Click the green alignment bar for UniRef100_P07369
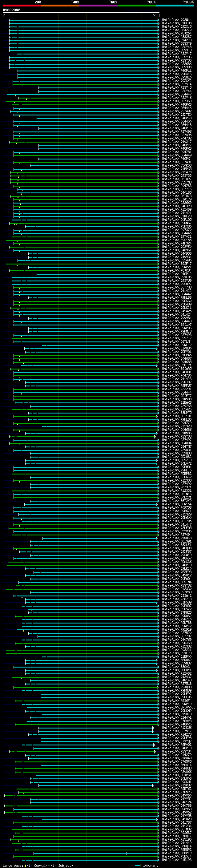197x868 pixels. click(82, 101)
